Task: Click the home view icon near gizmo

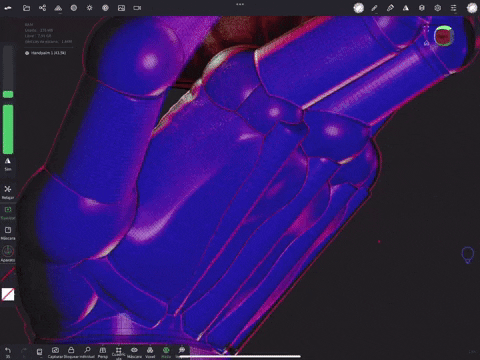Action: coord(426,43)
